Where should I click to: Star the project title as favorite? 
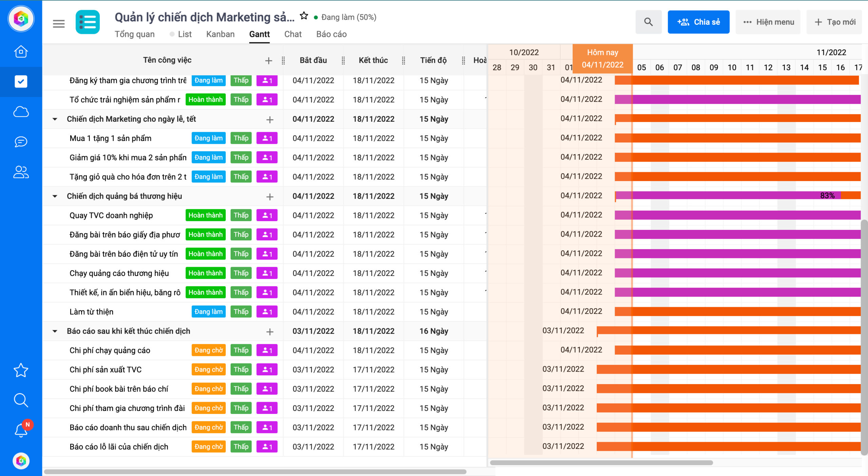click(304, 16)
